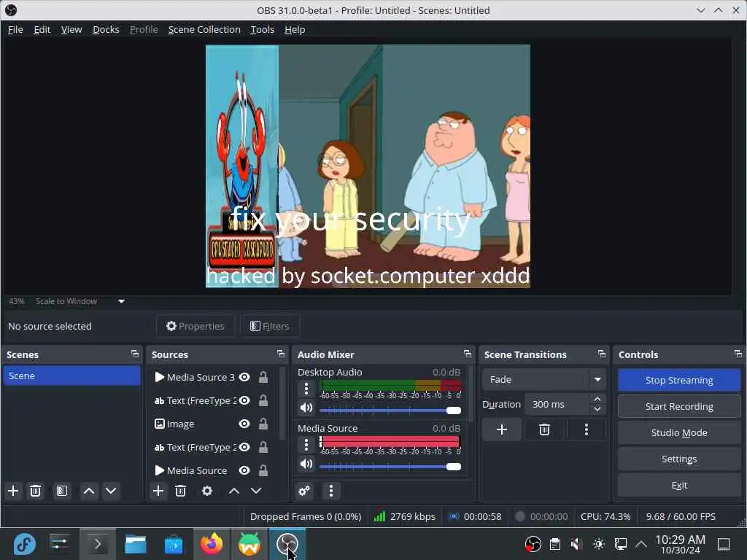Move scene down arrow in Scenes panel
This screenshot has height=560, width=747.
111,491
